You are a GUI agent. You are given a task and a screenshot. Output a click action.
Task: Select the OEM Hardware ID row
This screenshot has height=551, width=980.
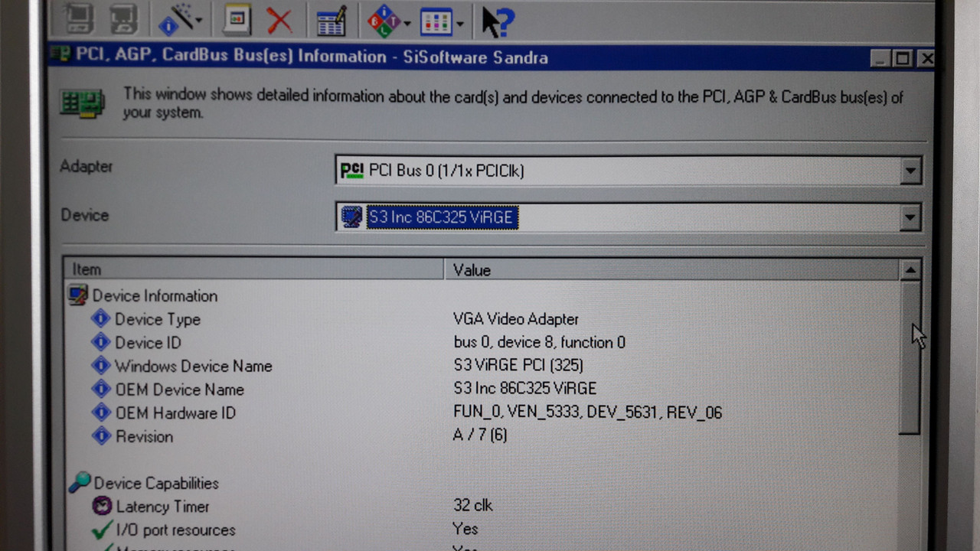tap(482, 412)
